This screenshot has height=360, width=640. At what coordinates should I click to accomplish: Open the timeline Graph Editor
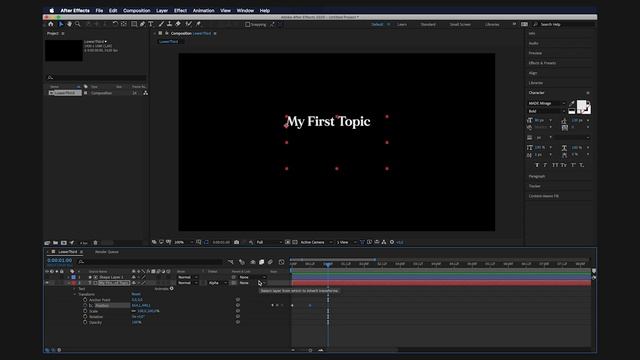click(x=281, y=262)
